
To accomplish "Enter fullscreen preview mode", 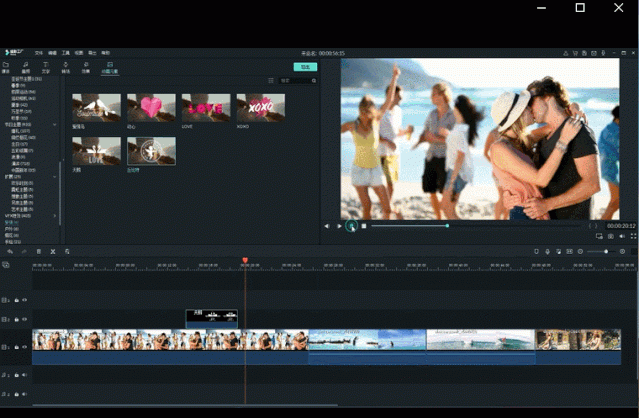I will pyautogui.click(x=633, y=236).
